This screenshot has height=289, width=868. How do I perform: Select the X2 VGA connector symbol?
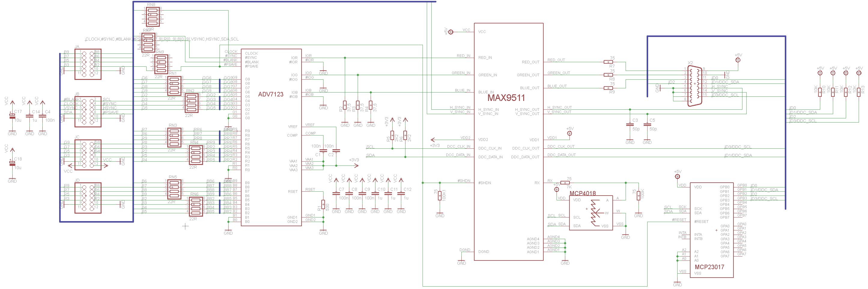coord(695,86)
